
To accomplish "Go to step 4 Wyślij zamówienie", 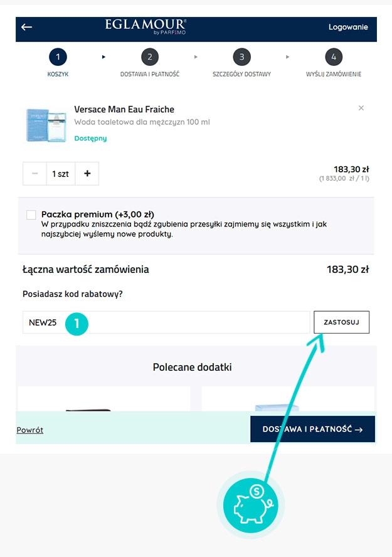I will click(x=334, y=58).
